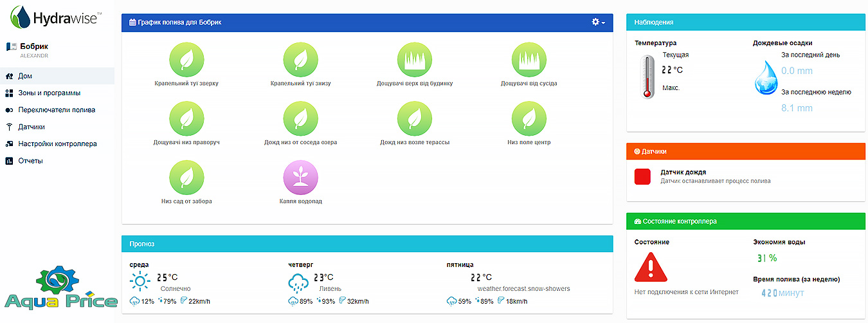Click the Низ поле центр zone icon
The image size is (868, 323).
tap(529, 118)
